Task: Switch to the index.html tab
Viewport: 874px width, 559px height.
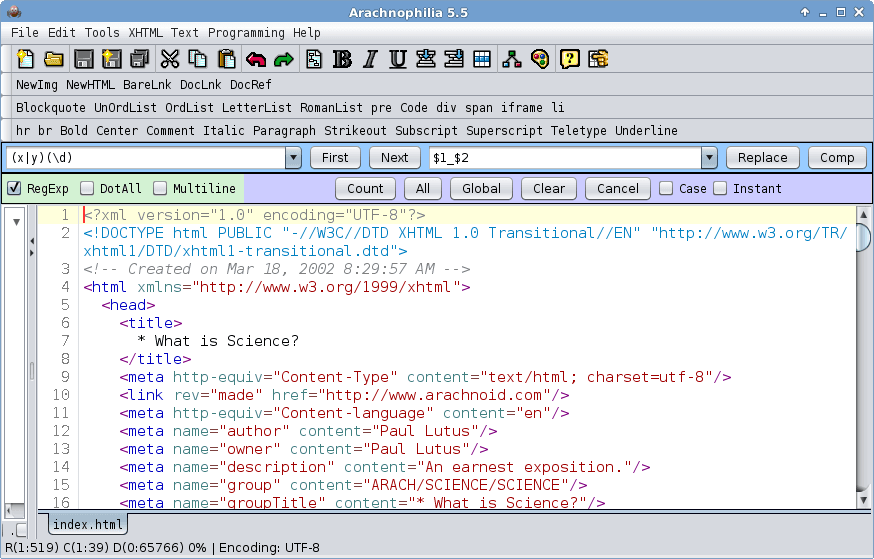Action: [88, 524]
